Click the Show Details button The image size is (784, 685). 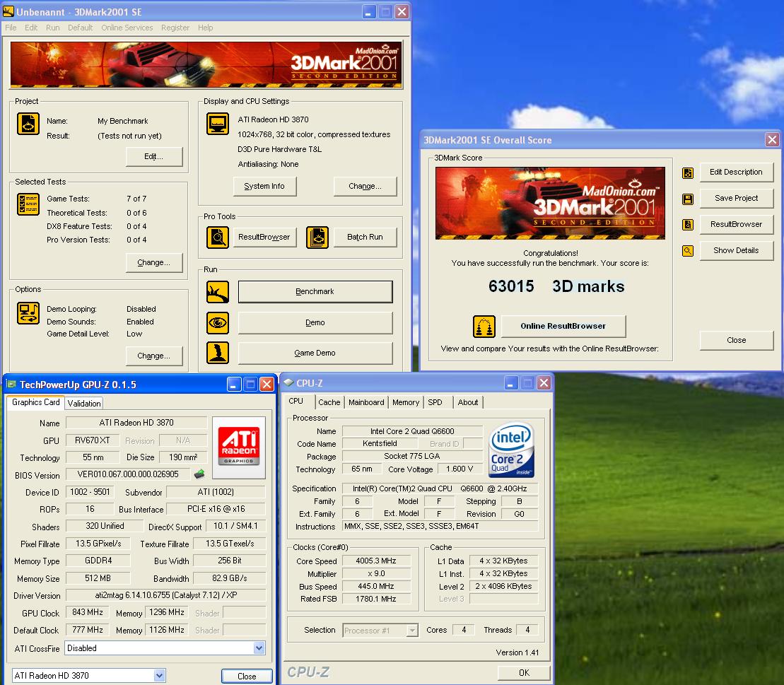coord(736,250)
